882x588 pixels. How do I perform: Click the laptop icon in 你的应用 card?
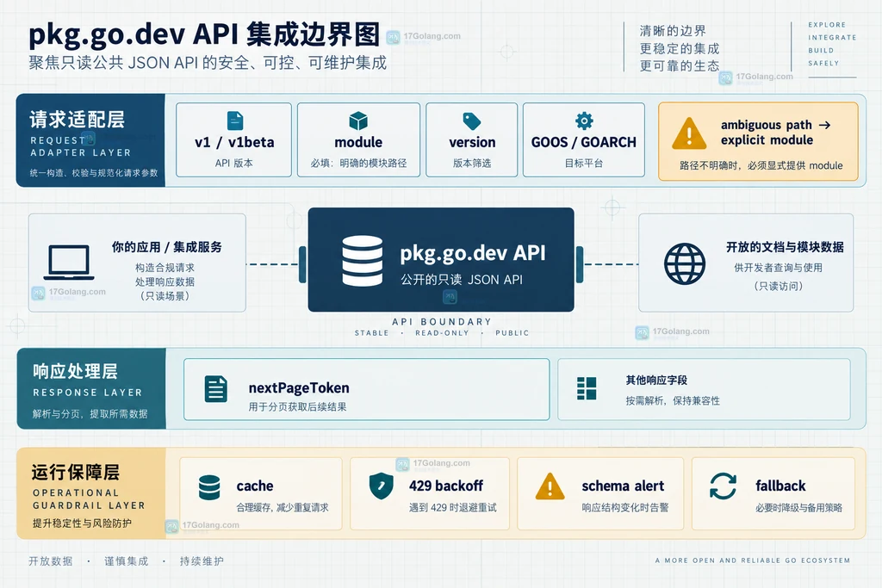click(69, 263)
